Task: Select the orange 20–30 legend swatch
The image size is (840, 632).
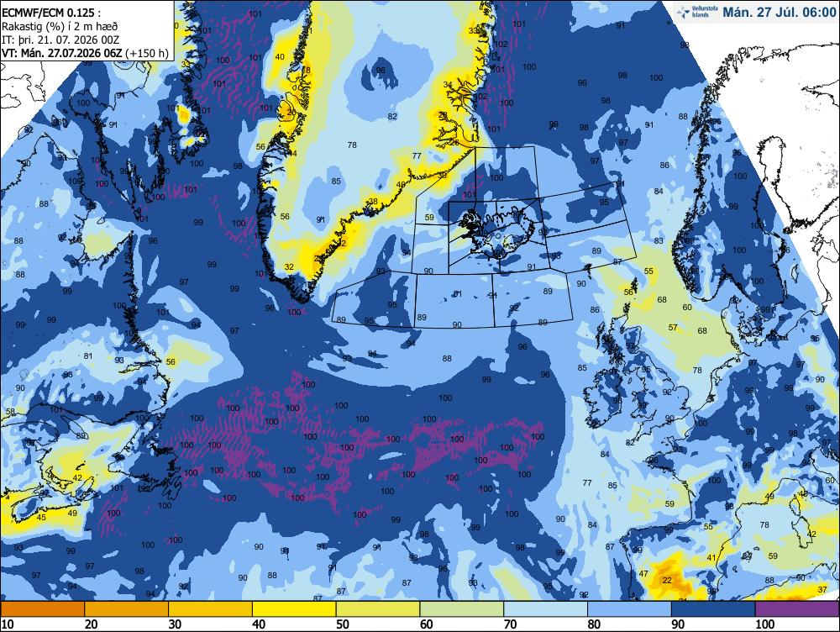Action: [x=127, y=609]
